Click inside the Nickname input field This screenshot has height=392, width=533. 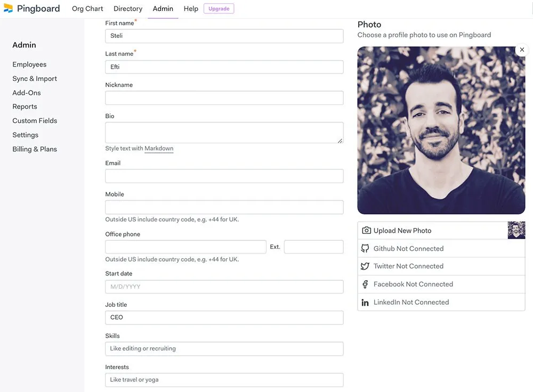[224, 97]
